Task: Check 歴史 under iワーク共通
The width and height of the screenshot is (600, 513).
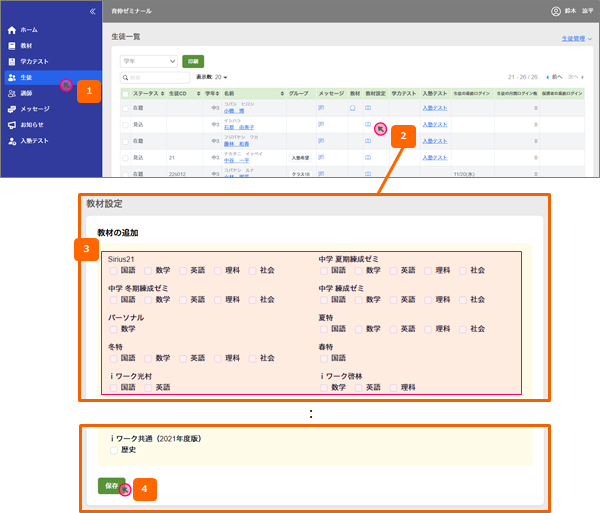Action: 114,451
